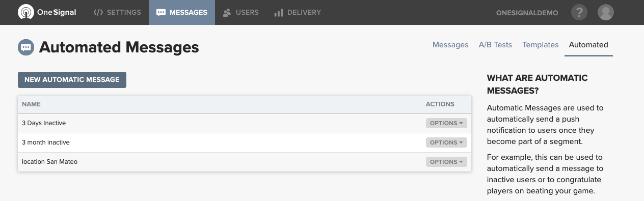
Task: Create a New Automatic Message
Action: [x=72, y=79]
